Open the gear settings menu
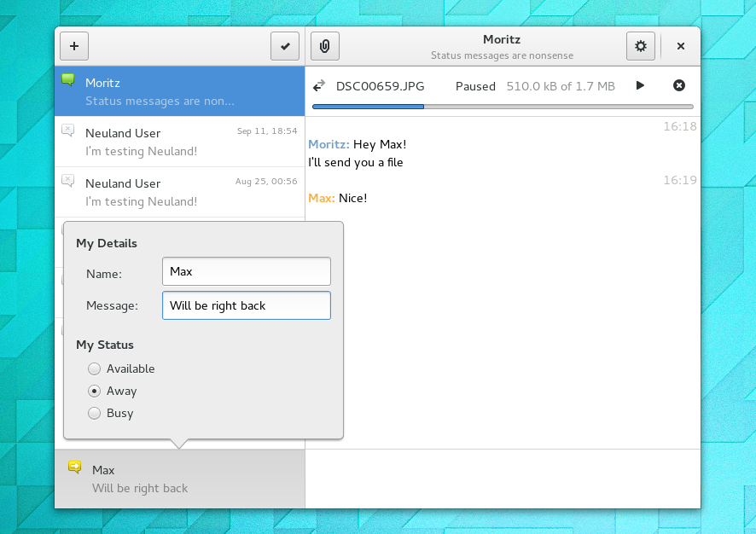The image size is (756, 534). [640, 46]
